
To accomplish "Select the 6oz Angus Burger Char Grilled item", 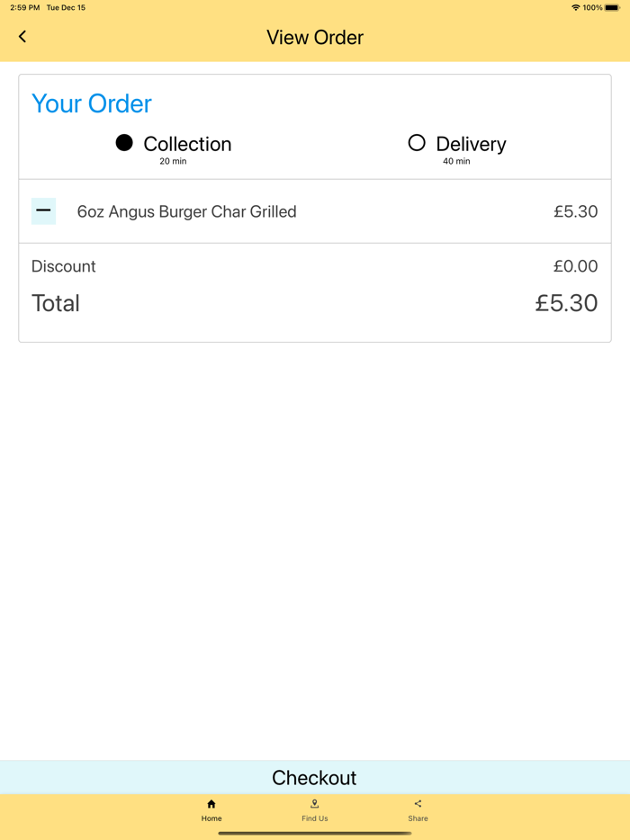I will click(x=188, y=211).
